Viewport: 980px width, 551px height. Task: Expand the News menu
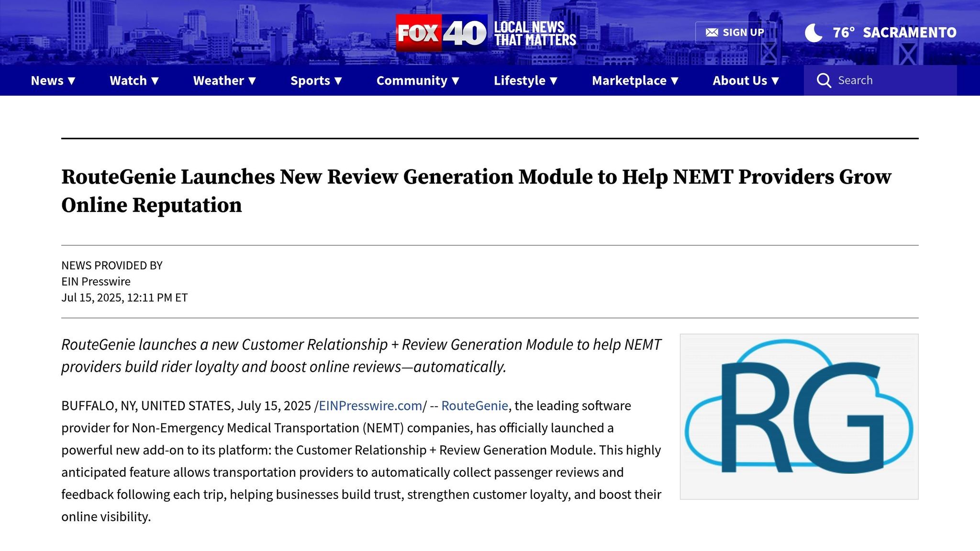pyautogui.click(x=53, y=80)
